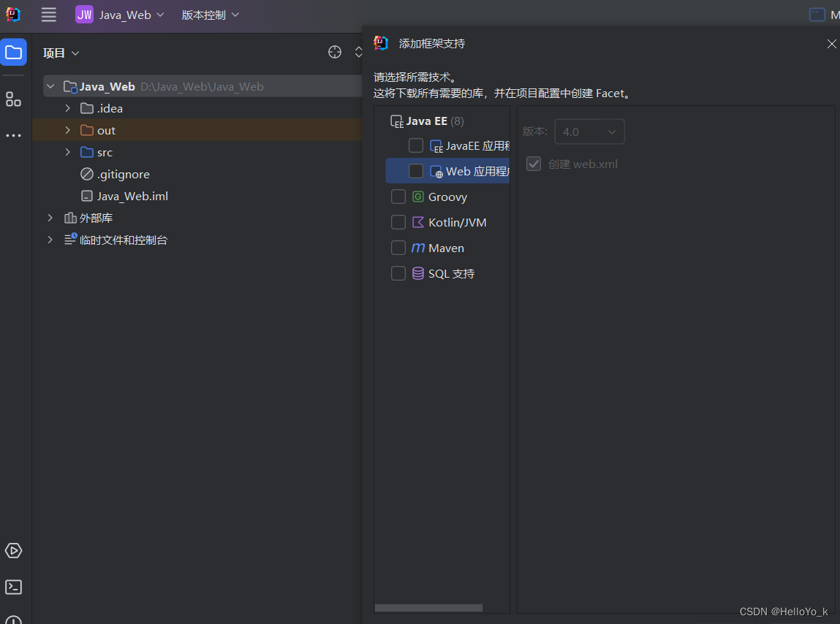The image size is (840, 624).
Task: Check the SQL support checkbox
Action: 398,274
